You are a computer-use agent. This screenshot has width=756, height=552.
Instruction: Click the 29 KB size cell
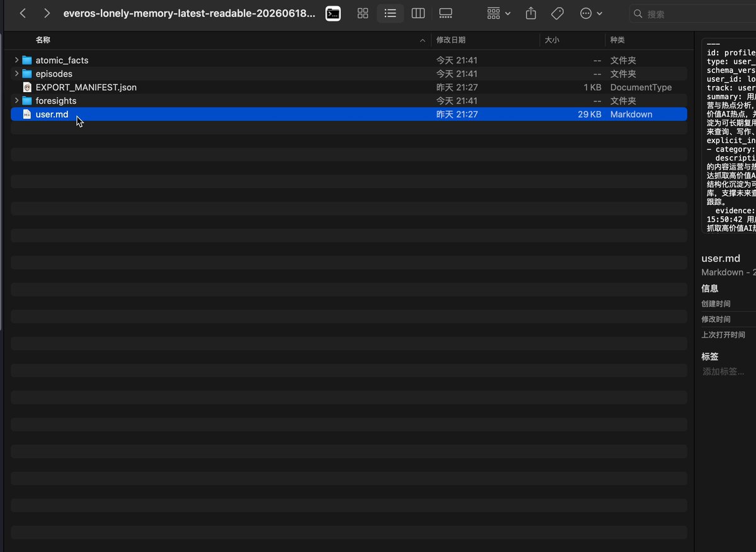590,114
